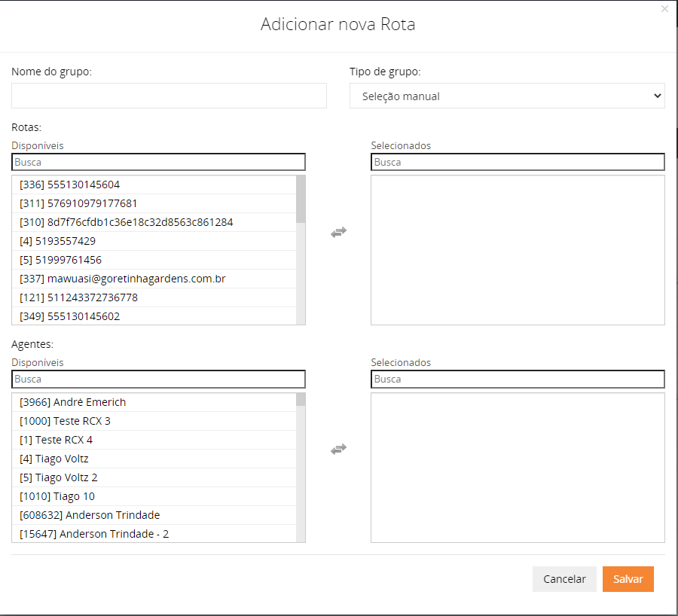Select agent [1000] Teste RCX 3

click(154, 421)
